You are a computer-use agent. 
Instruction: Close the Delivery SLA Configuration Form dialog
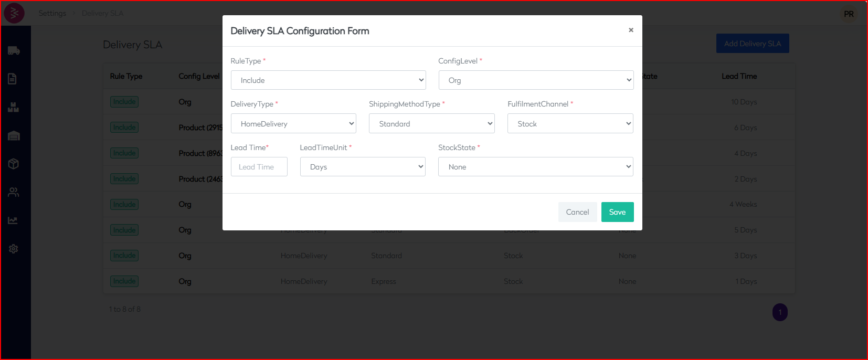point(631,30)
